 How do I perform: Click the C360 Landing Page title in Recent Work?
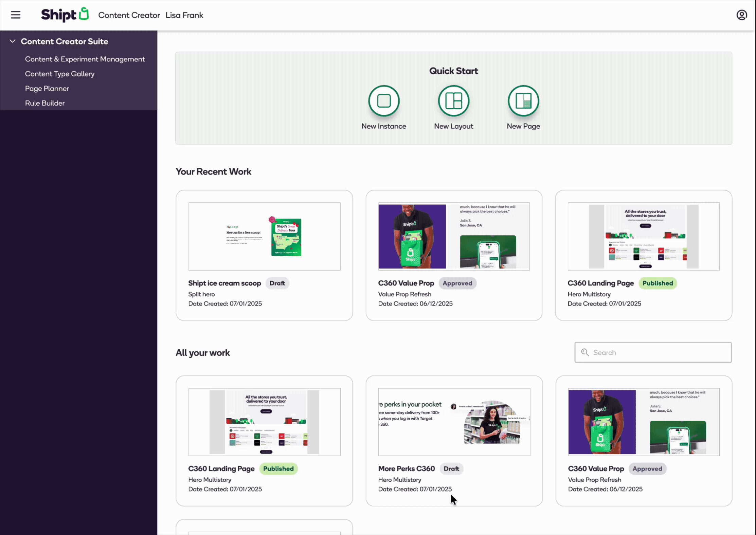601,283
